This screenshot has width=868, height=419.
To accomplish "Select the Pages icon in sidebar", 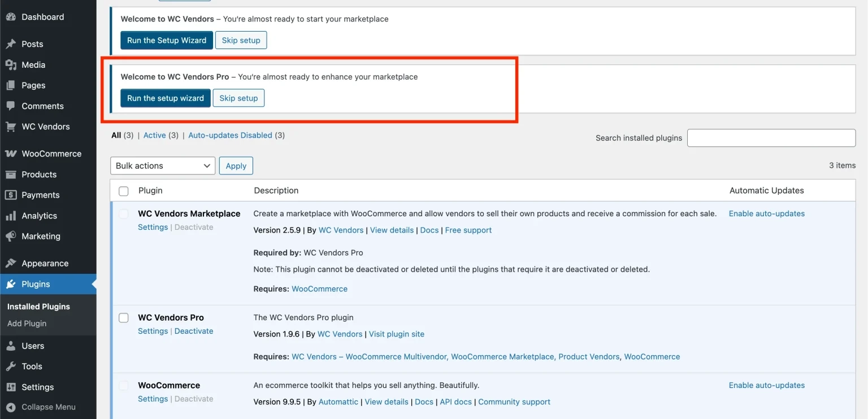I will [x=11, y=85].
